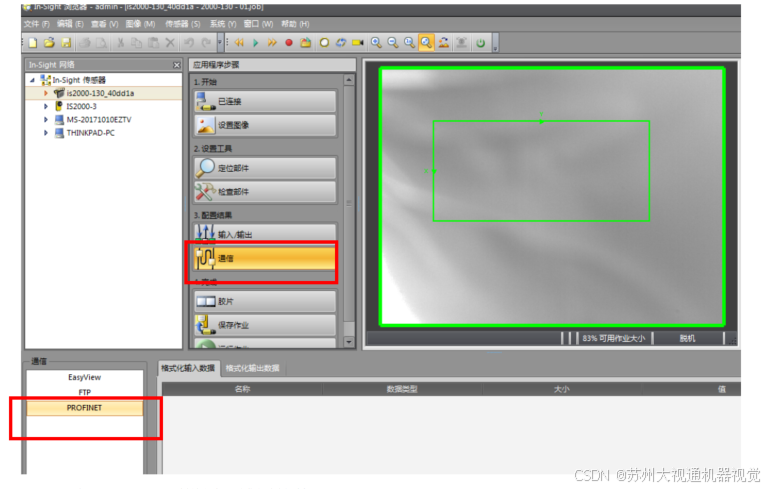Expand the THINKPAD-PC tree node
The width and height of the screenshot is (768, 489).
[46, 133]
